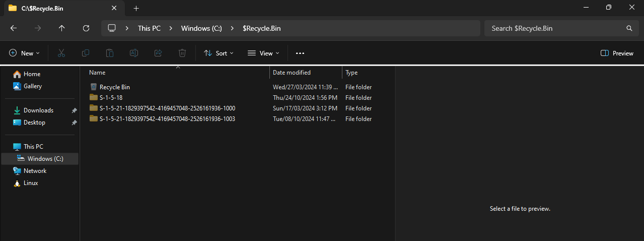
Task: Expand the chevron after This PC in the address bar
Action: (171, 28)
